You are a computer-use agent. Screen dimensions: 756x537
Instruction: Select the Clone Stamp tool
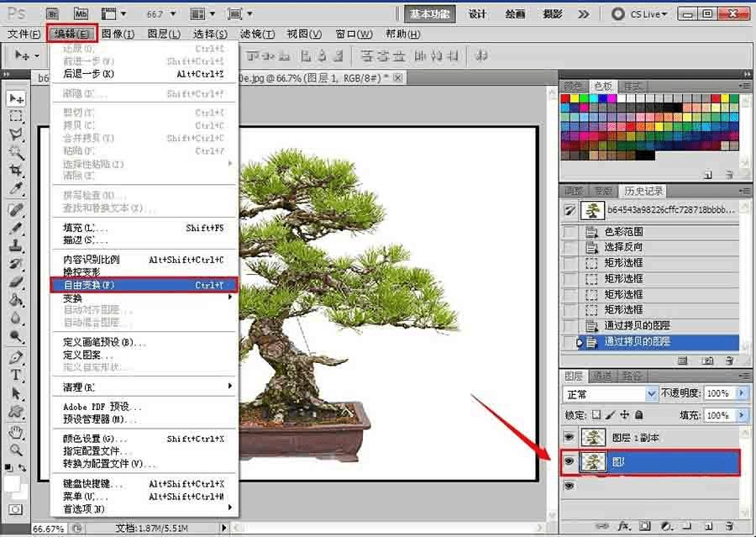click(16, 245)
